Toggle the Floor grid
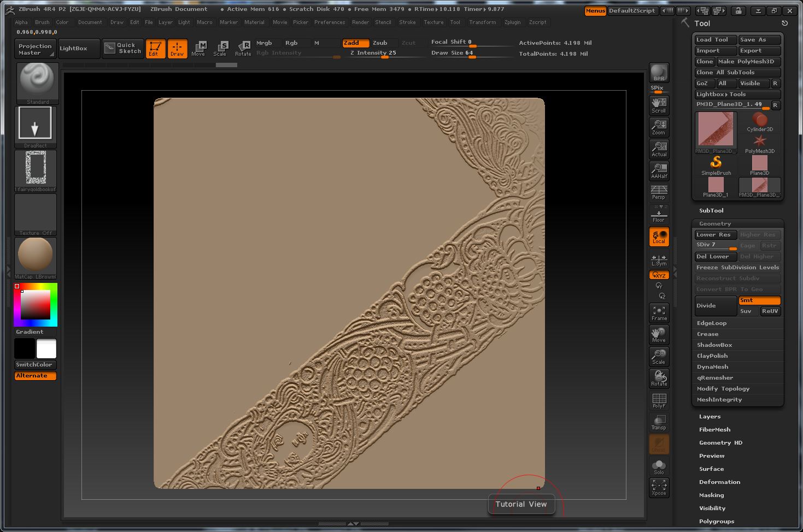This screenshot has width=803, height=532. (x=659, y=214)
